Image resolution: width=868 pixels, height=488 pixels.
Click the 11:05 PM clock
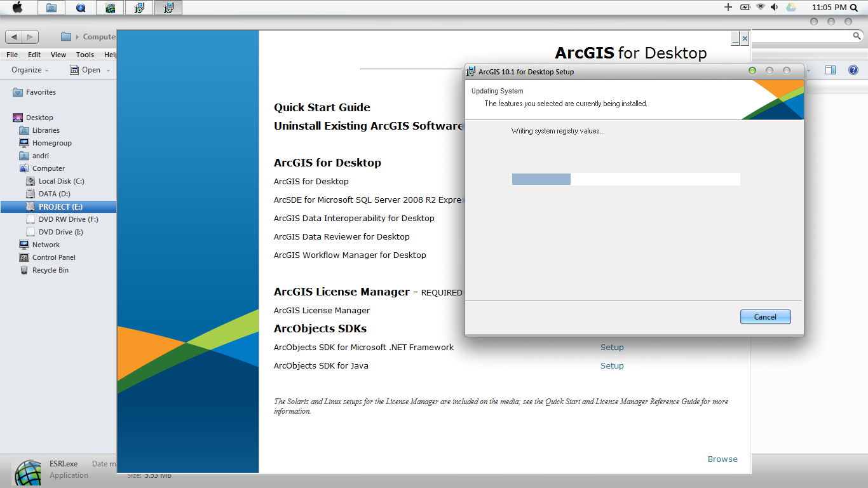[x=829, y=7]
